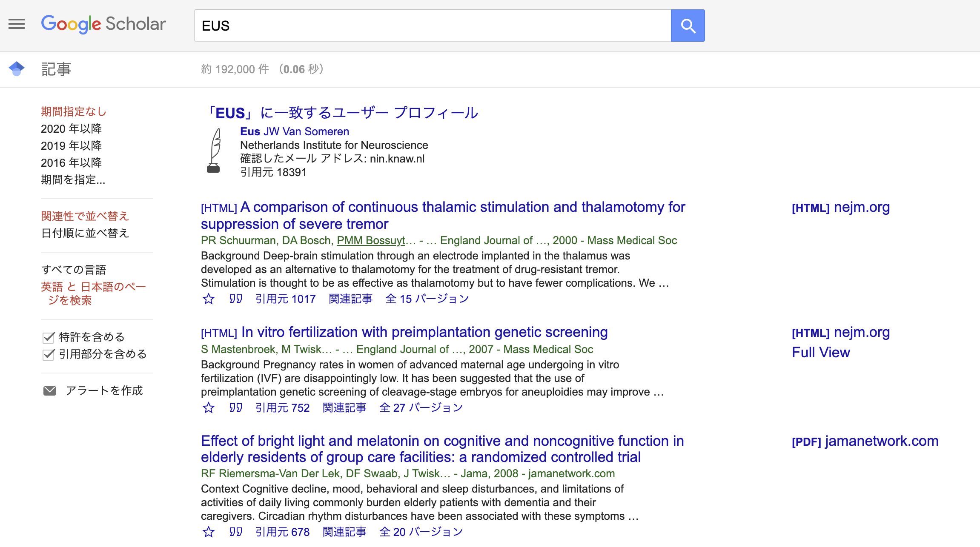Choose すべての言語 option
This screenshot has width=980, height=547.
tap(74, 270)
